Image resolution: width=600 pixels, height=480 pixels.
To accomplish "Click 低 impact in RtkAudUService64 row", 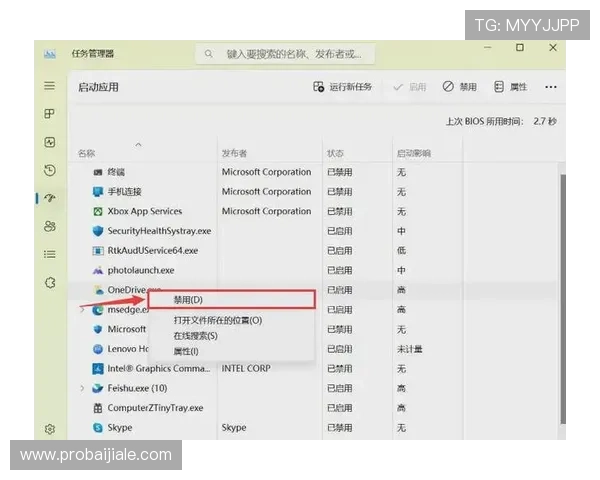I will (x=401, y=251).
